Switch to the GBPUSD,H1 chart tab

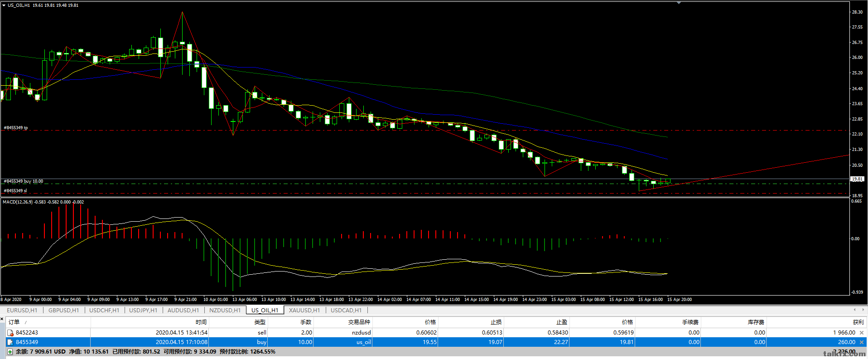[x=63, y=310]
